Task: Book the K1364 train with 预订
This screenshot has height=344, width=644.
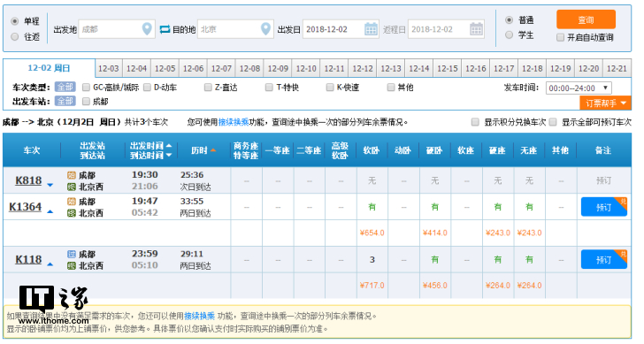Action: 603,207
